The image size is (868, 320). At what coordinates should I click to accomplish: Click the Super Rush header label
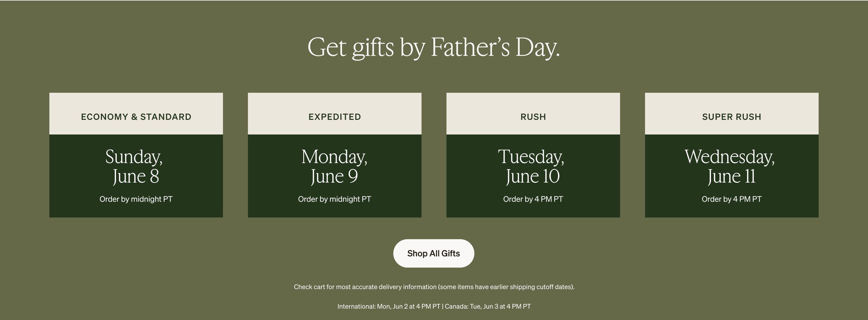[731, 117]
